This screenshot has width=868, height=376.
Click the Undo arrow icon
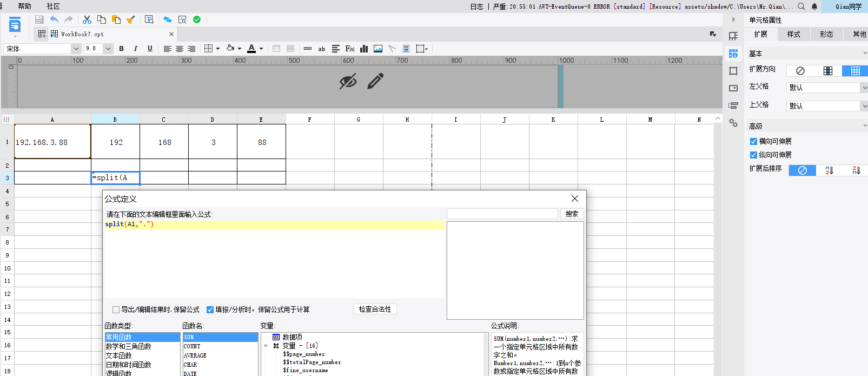[x=54, y=19]
